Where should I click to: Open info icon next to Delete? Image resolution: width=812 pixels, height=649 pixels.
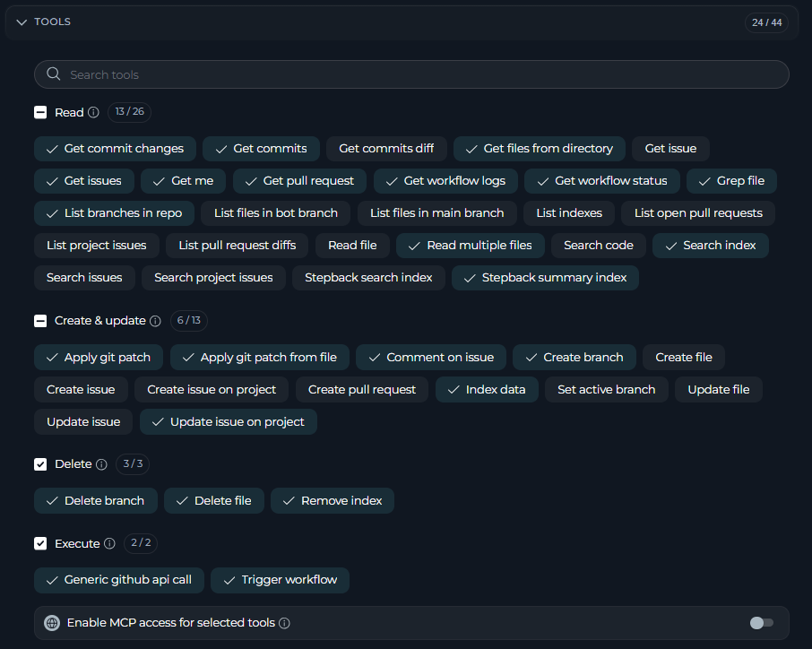101,464
